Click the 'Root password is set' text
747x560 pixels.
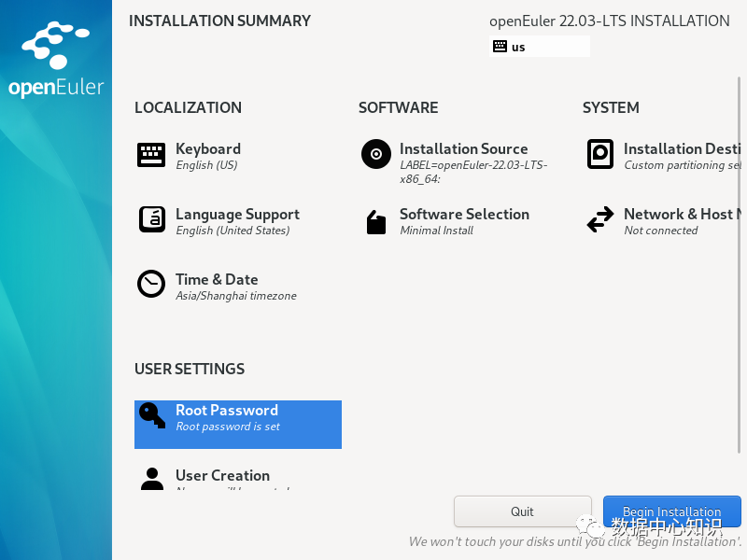tap(228, 427)
